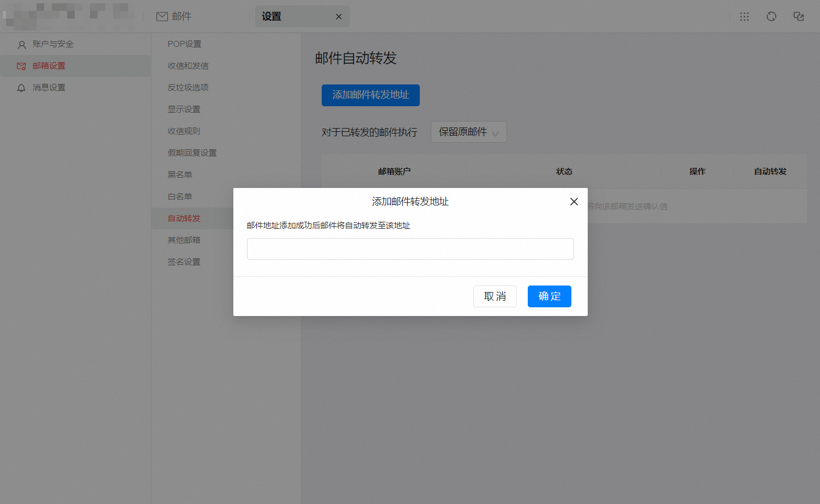Switch to the 邮件 tab
This screenshot has height=504, width=820.
click(174, 16)
